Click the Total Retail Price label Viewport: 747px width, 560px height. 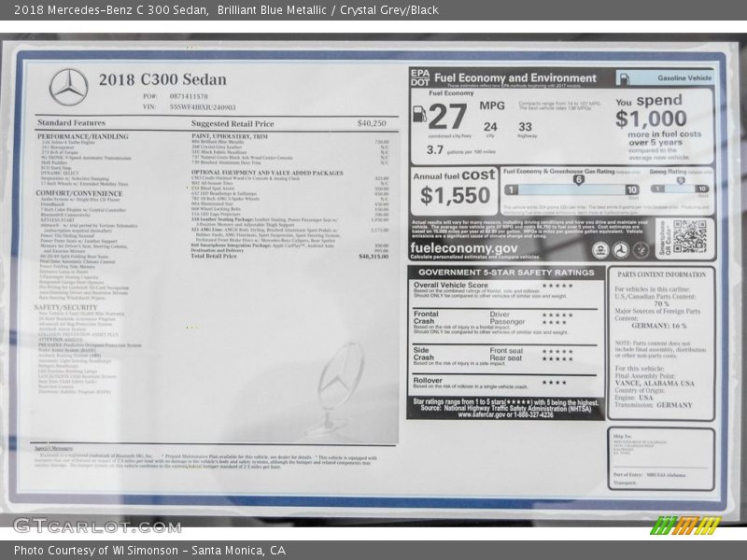click(x=214, y=256)
